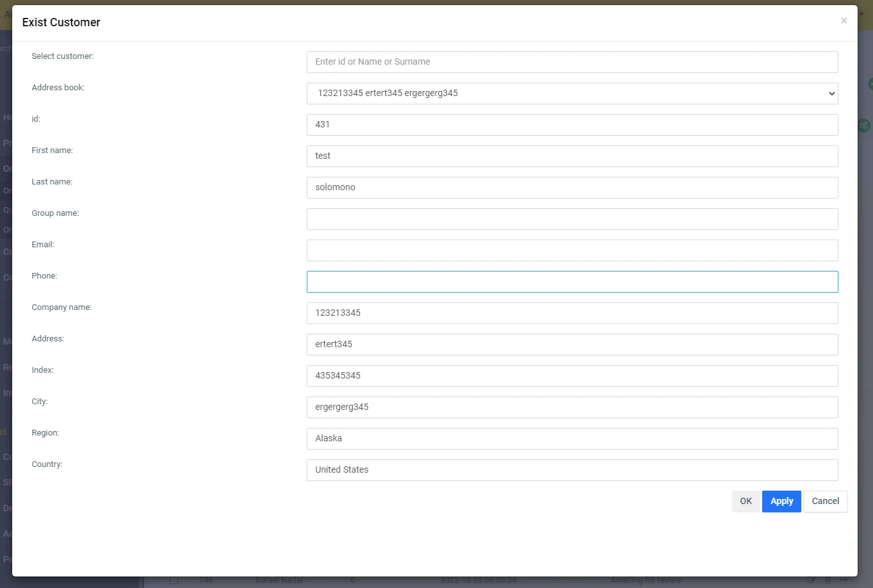Open the Address book dropdown

pyautogui.click(x=572, y=94)
